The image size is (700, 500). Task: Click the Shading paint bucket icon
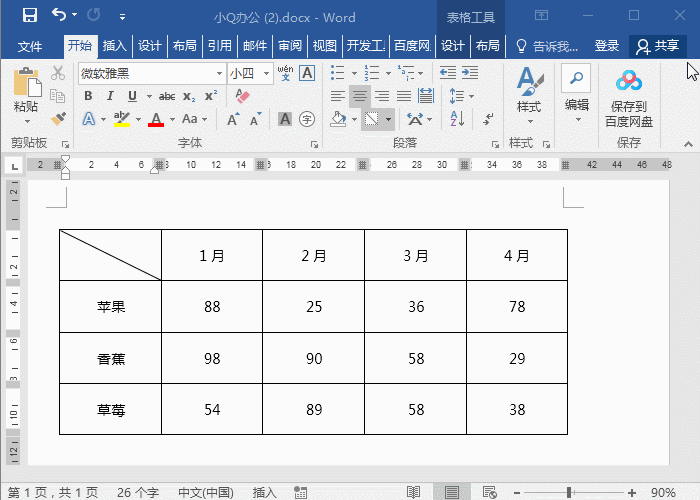[x=338, y=119]
